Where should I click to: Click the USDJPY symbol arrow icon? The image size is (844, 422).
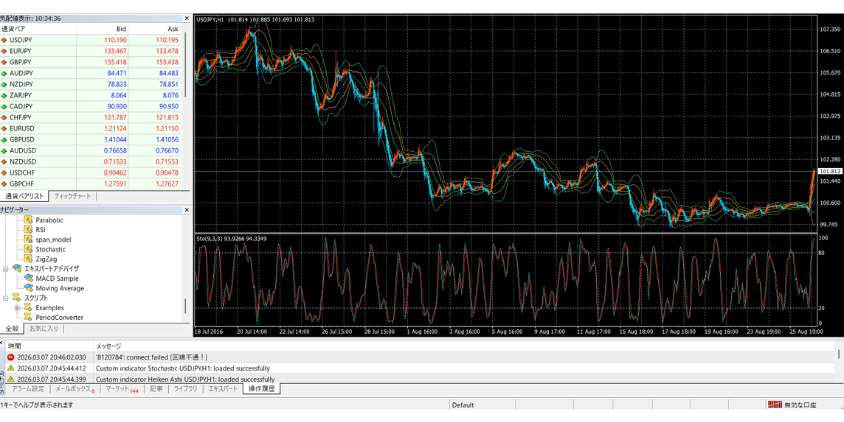point(5,39)
